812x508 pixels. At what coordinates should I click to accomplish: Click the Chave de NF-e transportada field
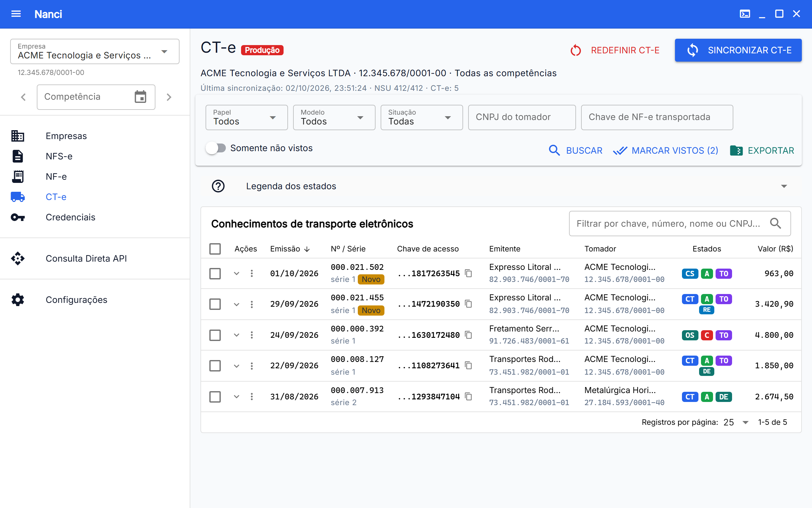pos(657,117)
